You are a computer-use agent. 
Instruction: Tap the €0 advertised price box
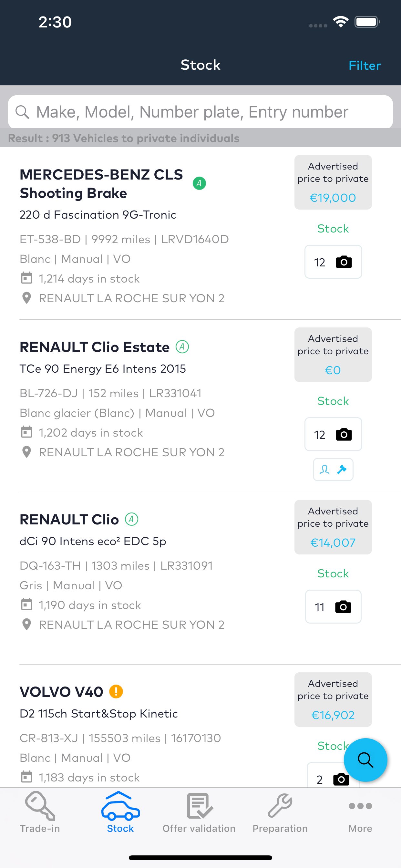click(x=333, y=355)
